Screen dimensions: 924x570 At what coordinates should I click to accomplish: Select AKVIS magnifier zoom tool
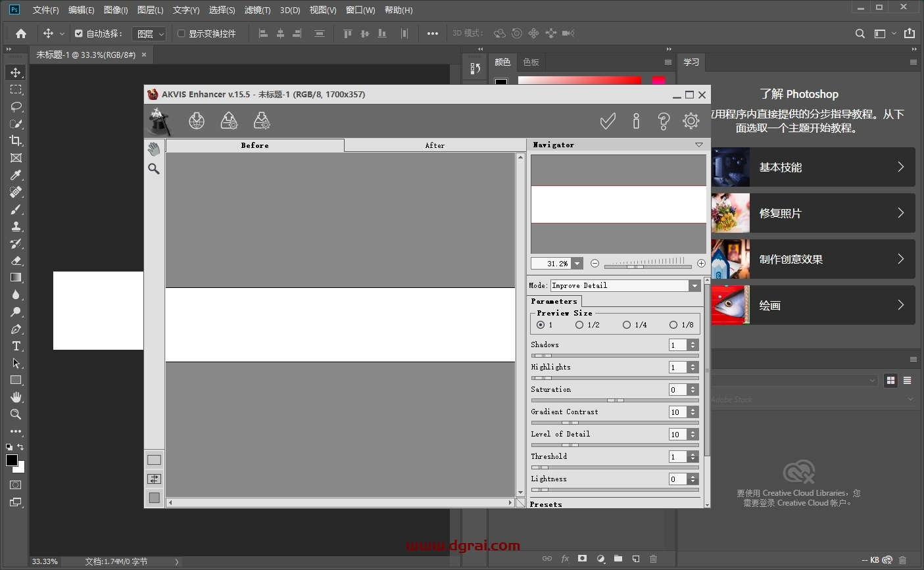[x=154, y=169]
